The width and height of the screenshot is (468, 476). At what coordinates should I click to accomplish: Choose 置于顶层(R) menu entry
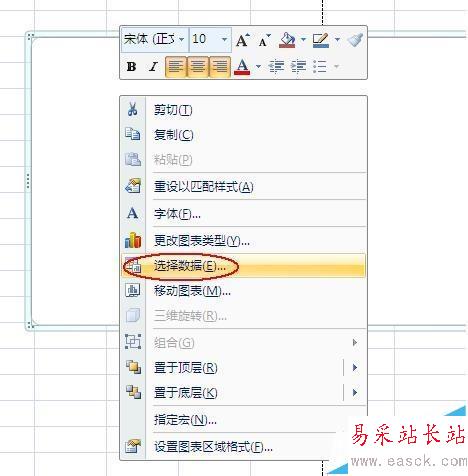[x=232, y=368]
